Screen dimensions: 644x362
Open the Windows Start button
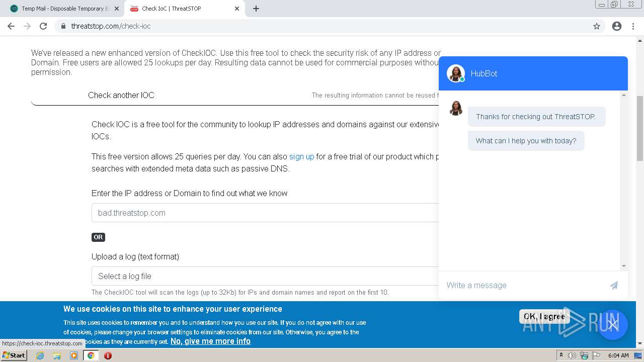14,355
